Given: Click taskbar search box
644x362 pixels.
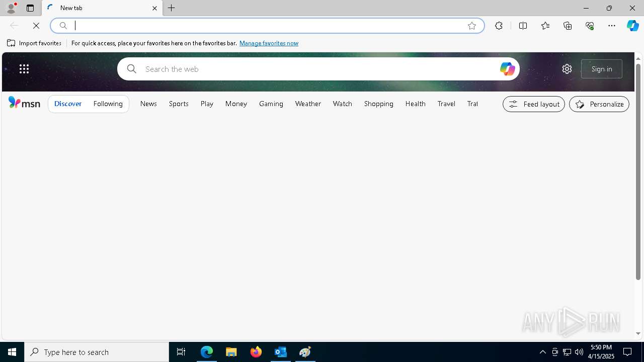Looking at the screenshot, I should [97, 352].
